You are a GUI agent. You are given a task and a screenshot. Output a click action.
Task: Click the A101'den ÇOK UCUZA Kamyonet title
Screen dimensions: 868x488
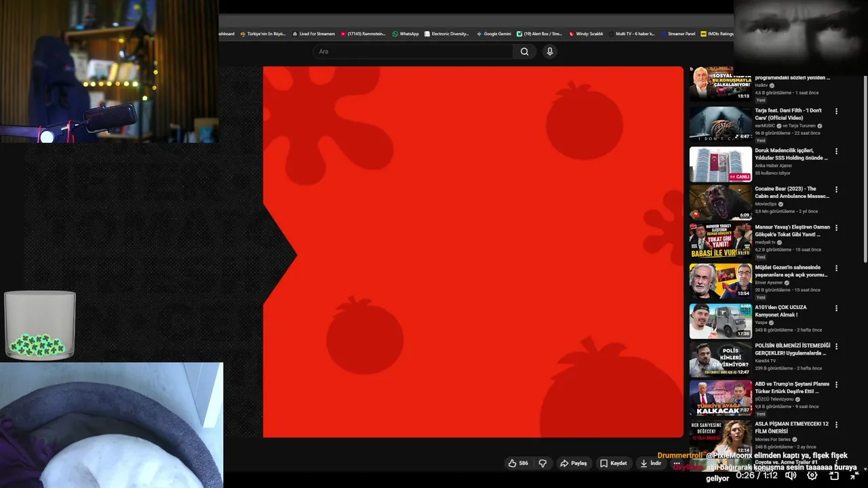(781, 311)
